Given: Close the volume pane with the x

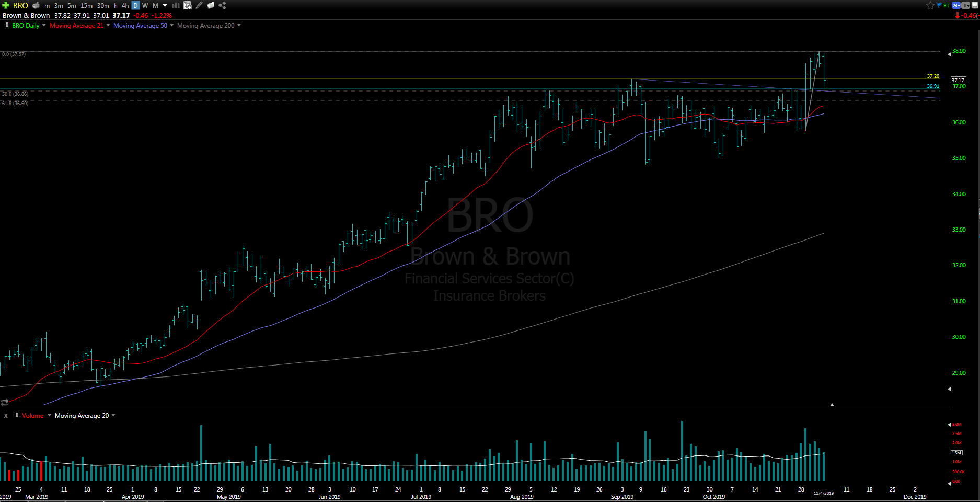Looking at the screenshot, I should [x=6, y=416].
